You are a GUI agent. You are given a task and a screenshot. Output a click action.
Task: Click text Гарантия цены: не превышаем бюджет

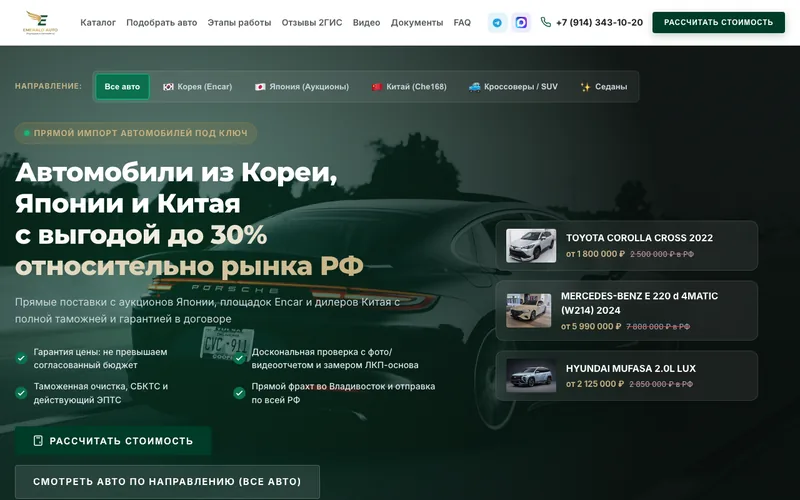[x=101, y=359]
